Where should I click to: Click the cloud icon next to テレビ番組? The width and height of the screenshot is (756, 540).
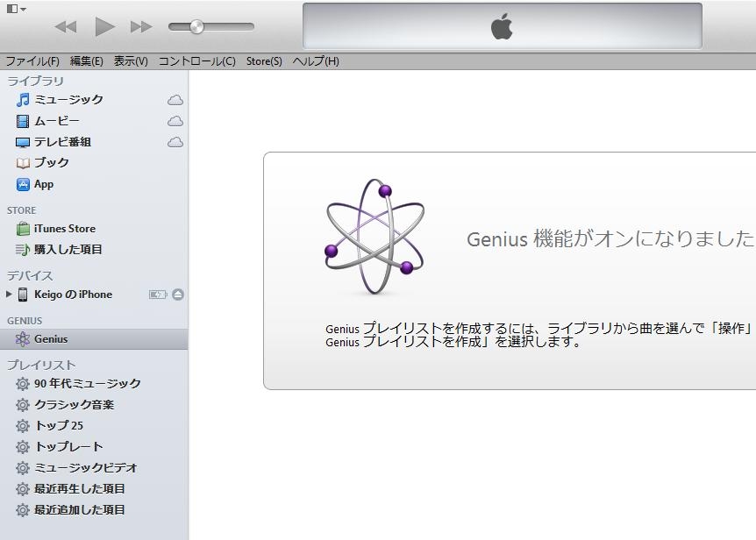pos(175,142)
